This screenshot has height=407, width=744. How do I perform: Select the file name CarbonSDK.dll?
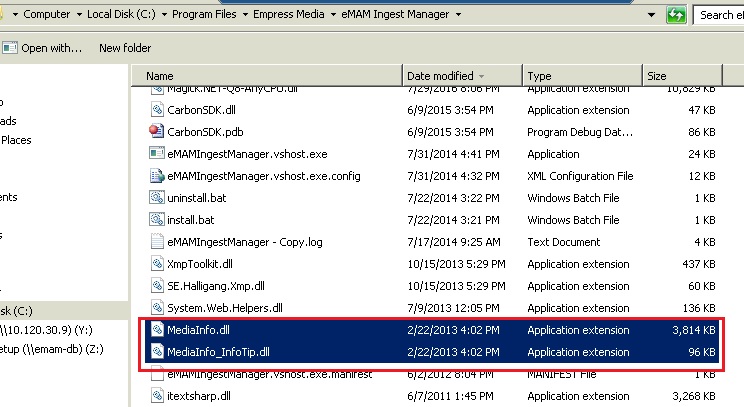pyautogui.click(x=201, y=110)
